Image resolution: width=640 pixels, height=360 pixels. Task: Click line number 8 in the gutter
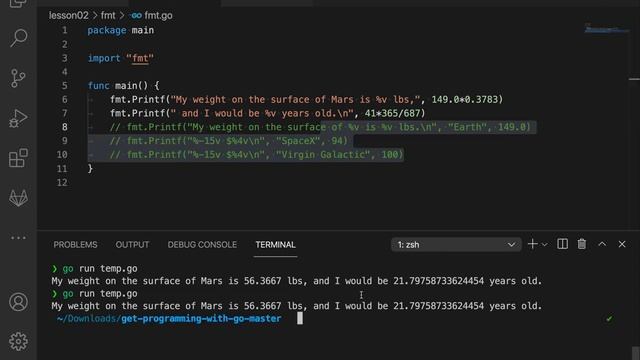pyautogui.click(x=64, y=127)
